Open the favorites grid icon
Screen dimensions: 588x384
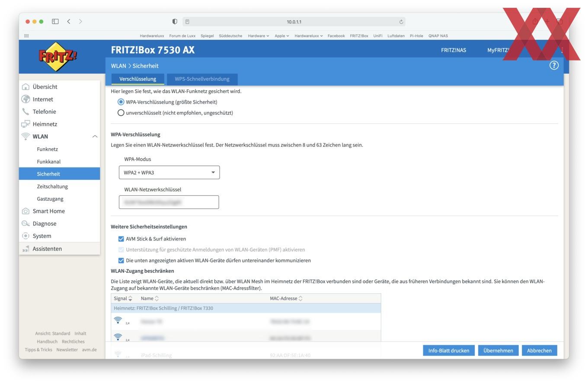[27, 36]
